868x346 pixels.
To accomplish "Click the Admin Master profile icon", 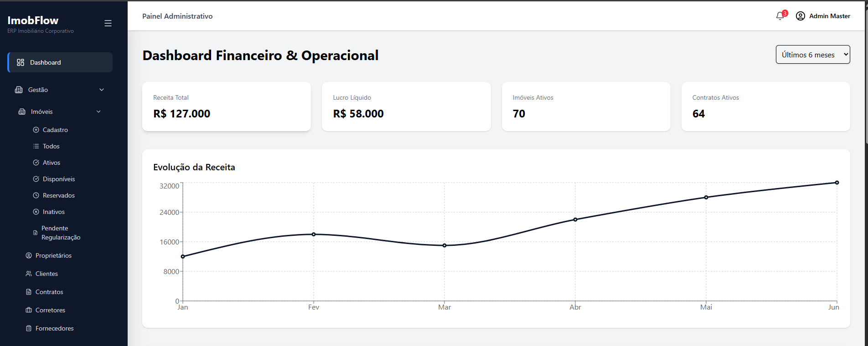I will tap(800, 15).
